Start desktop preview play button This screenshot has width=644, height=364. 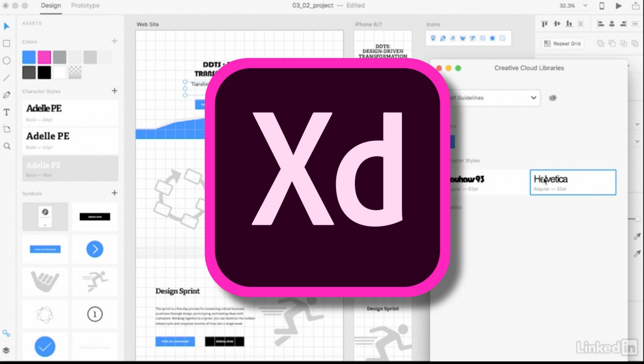(619, 6)
